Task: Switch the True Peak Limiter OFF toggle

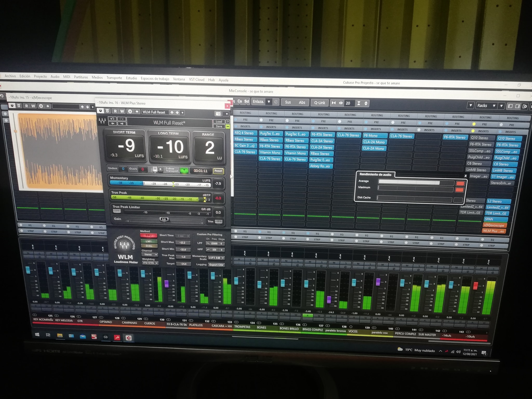Action: pyautogui.click(x=117, y=211)
